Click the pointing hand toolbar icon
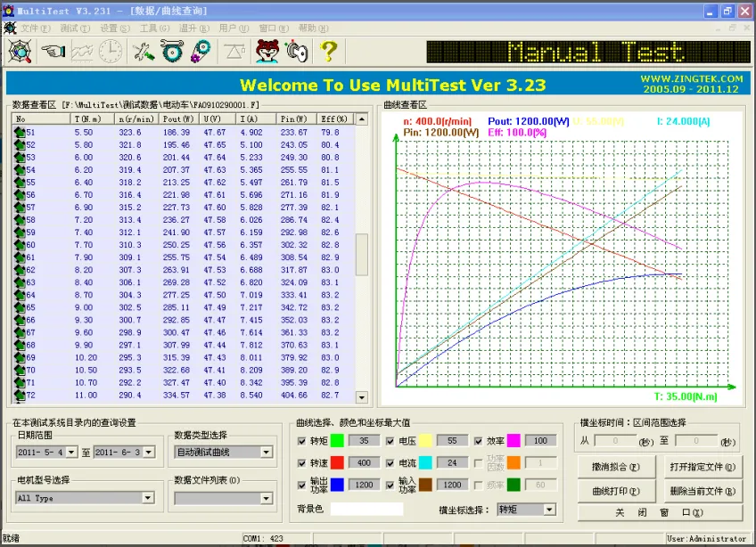756x547 pixels. point(53,51)
